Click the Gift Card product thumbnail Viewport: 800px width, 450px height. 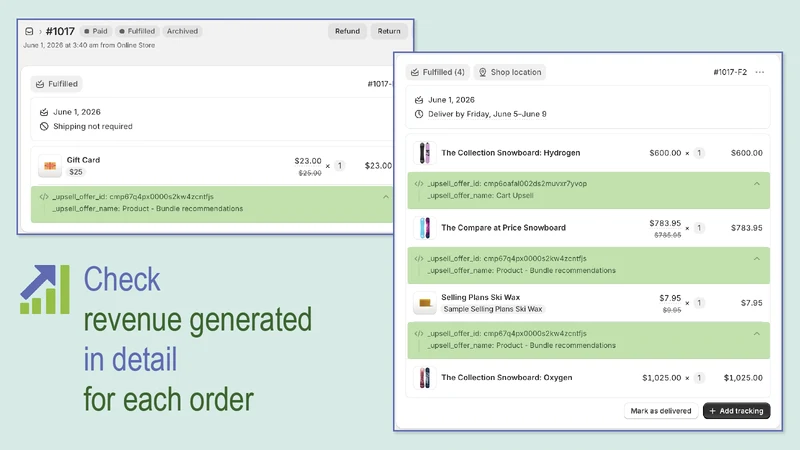(50, 166)
